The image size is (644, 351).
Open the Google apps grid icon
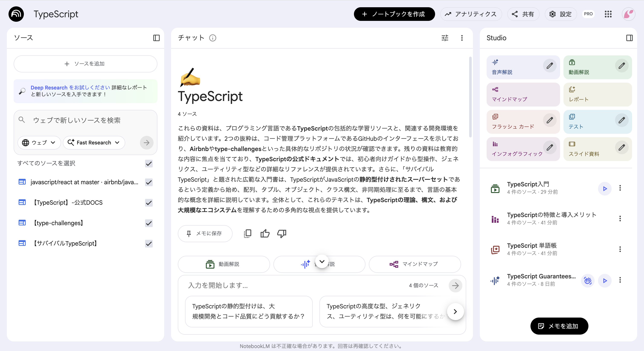click(x=608, y=14)
